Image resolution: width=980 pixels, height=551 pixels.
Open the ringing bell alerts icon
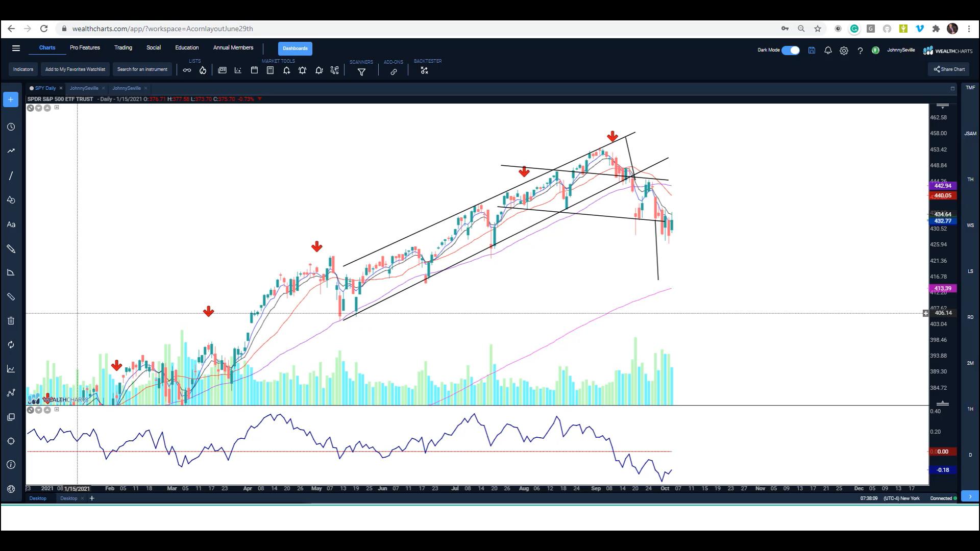click(x=302, y=70)
